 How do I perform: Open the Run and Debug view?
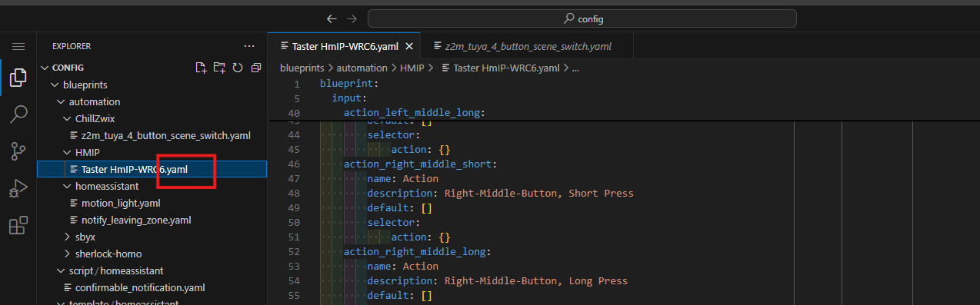(x=18, y=188)
